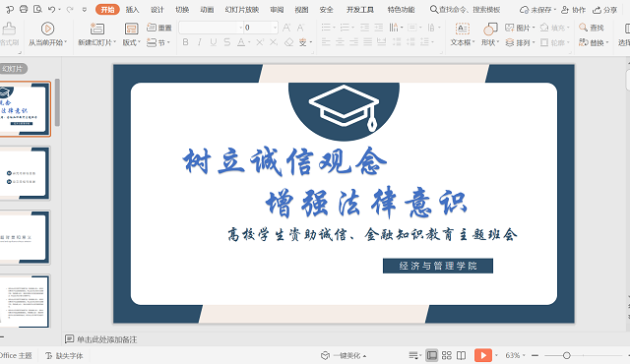Open the Insert (插入) tab
Screen dimensions: 630x364
tap(132, 9)
